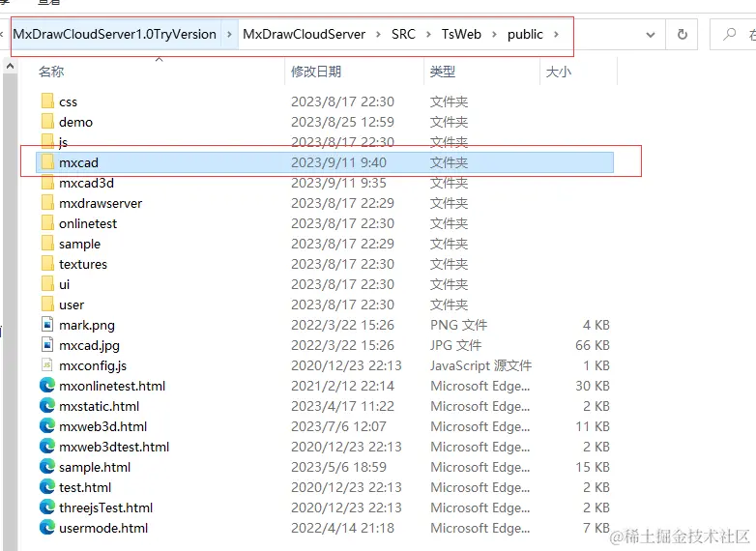Click the css folder icon

pyautogui.click(x=47, y=101)
